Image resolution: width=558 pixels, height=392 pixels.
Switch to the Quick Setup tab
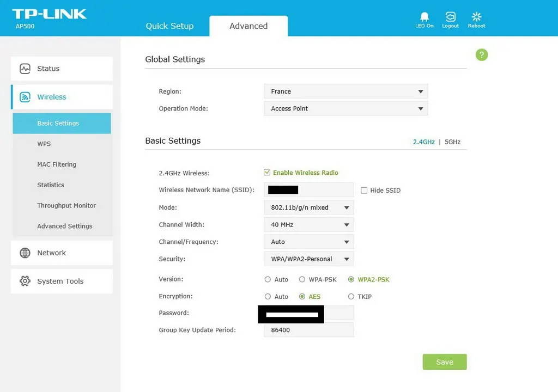(x=169, y=26)
